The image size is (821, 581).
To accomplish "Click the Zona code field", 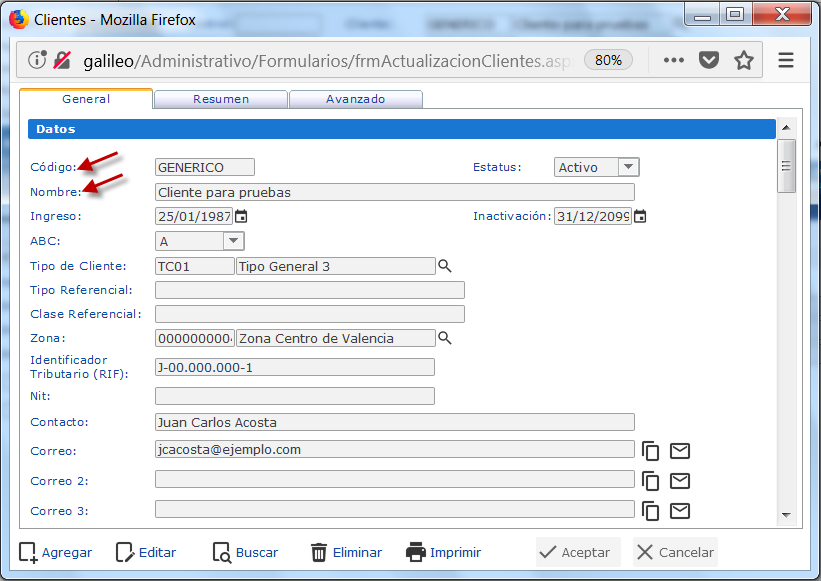I will click(x=194, y=338).
